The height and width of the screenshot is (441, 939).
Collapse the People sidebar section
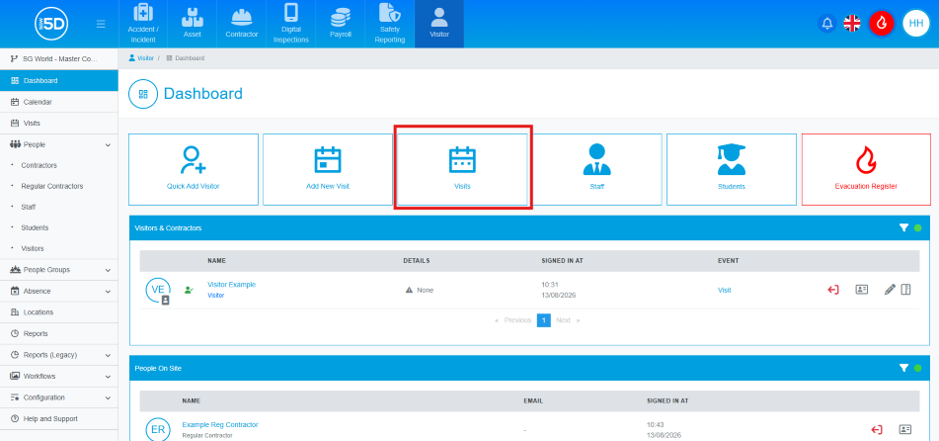point(59,144)
